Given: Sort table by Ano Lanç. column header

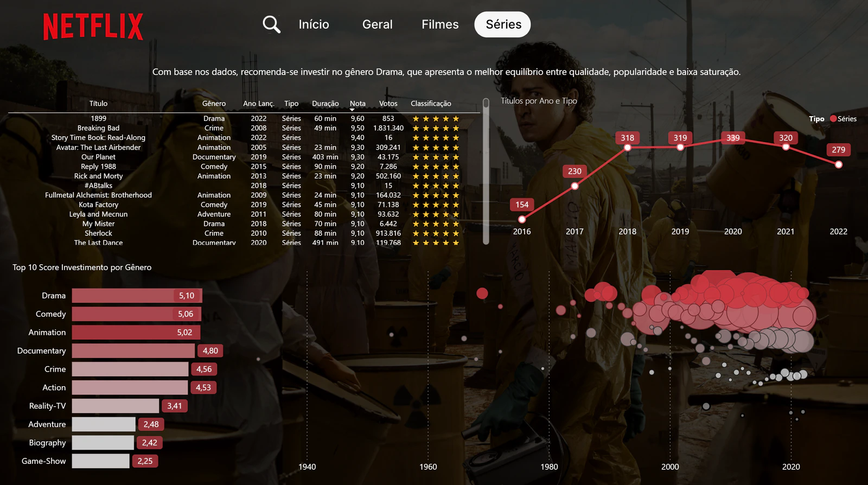Looking at the screenshot, I should [258, 104].
